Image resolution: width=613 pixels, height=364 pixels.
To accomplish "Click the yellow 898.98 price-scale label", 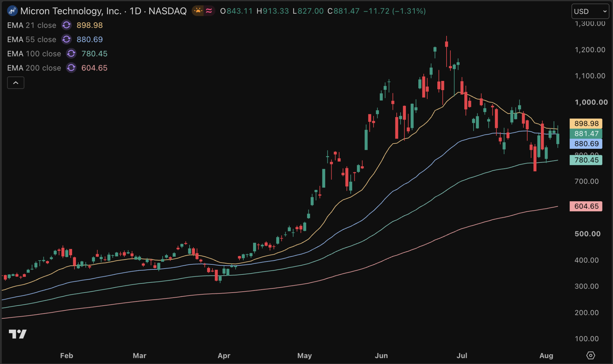I will tap(586, 123).
